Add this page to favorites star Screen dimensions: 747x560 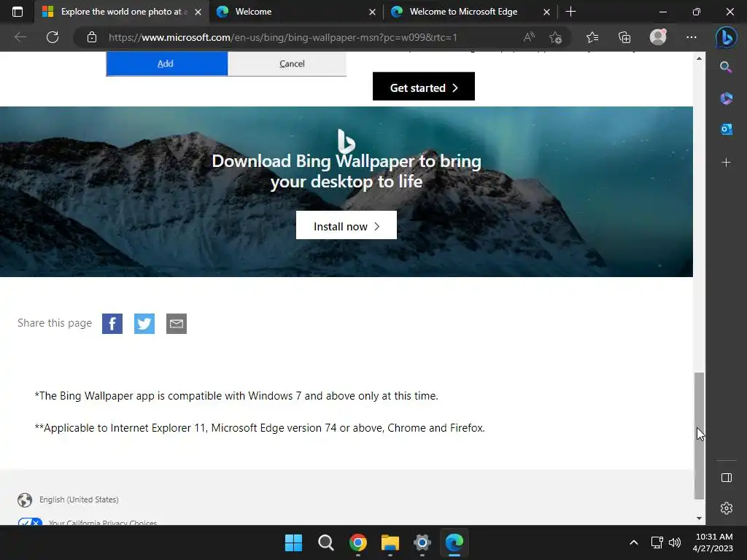coord(555,37)
